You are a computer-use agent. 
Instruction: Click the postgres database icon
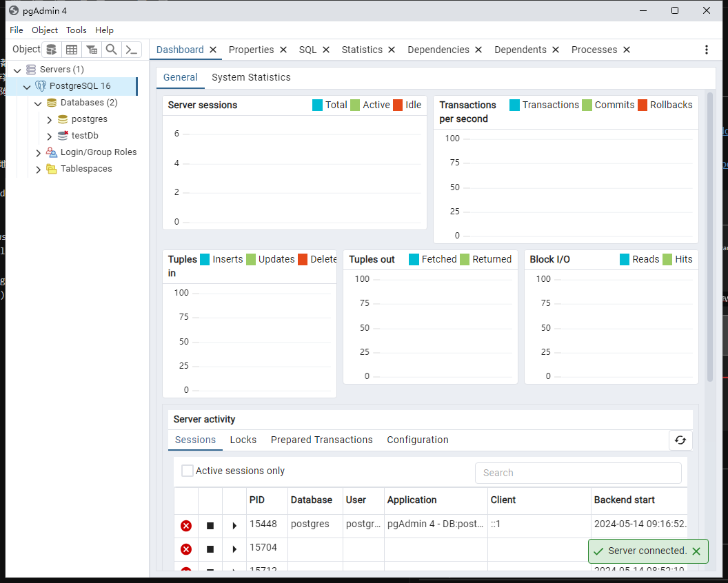[63, 119]
